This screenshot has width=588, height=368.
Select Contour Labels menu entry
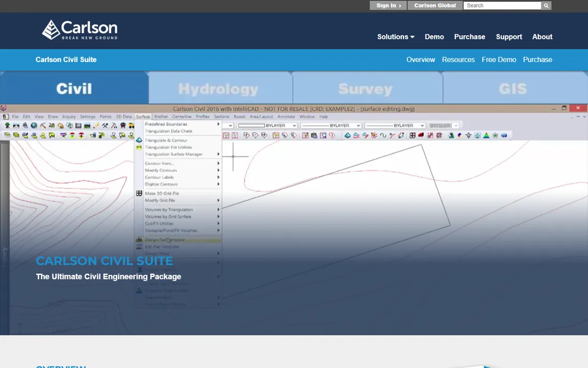tap(159, 177)
